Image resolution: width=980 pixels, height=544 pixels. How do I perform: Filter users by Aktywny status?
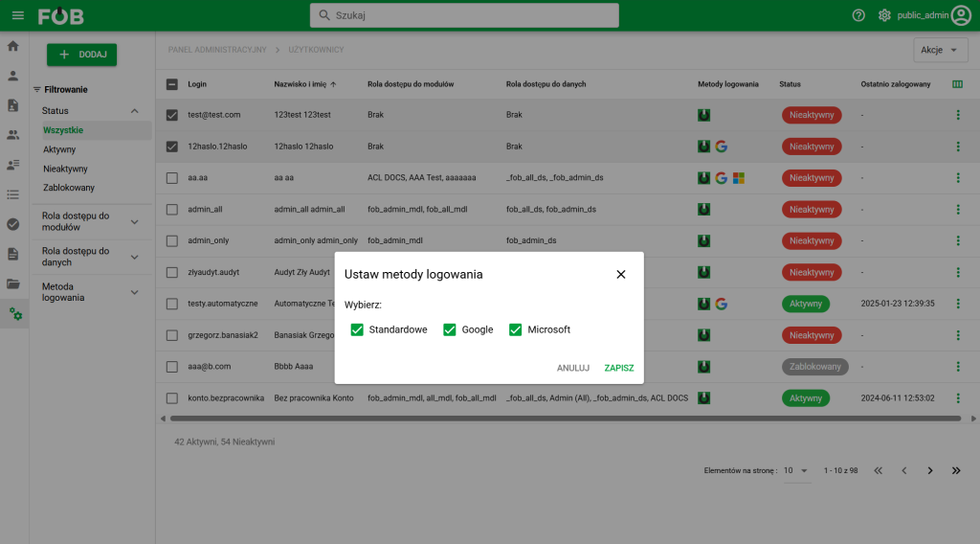(x=59, y=149)
